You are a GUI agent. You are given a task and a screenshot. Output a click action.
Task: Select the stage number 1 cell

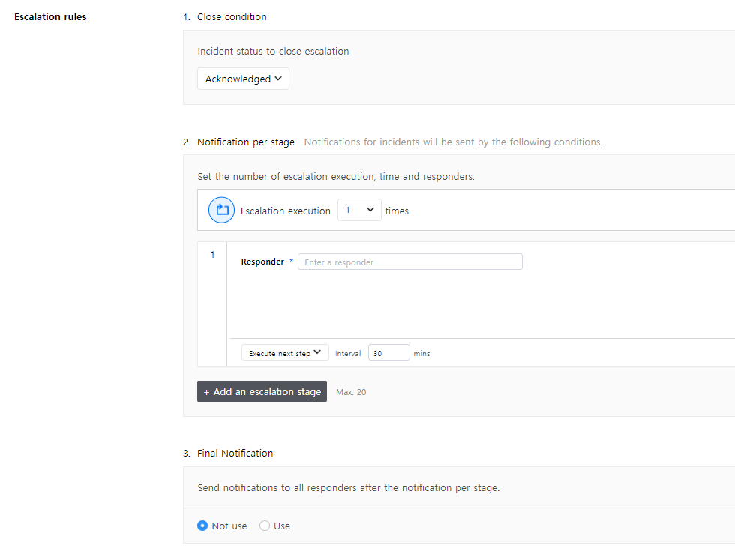pos(212,255)
